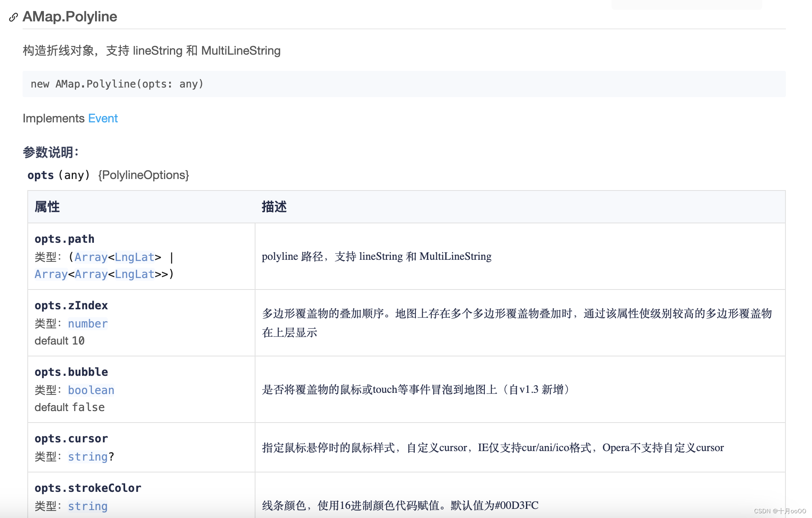Click the opts.path property name

(64, 239)
